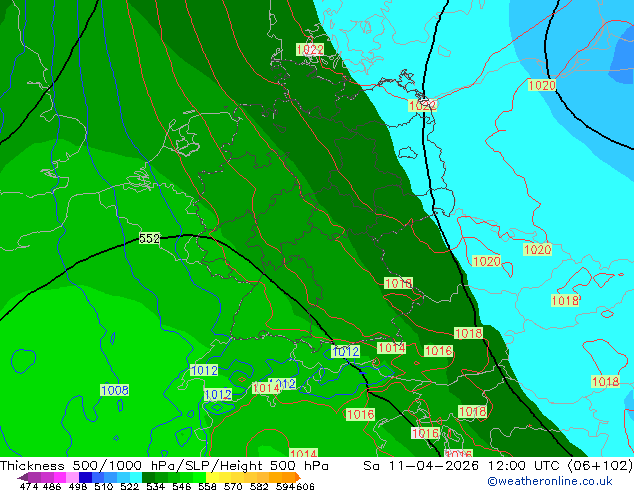Click the light pink legend swatch
This screenshot has width=634, height=490.
(72, 477)
